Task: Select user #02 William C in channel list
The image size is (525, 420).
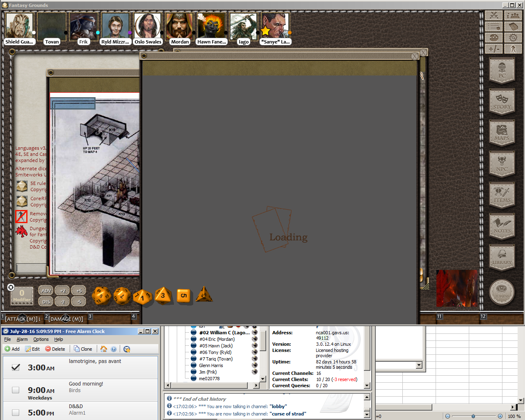Action: pos(224,333)
